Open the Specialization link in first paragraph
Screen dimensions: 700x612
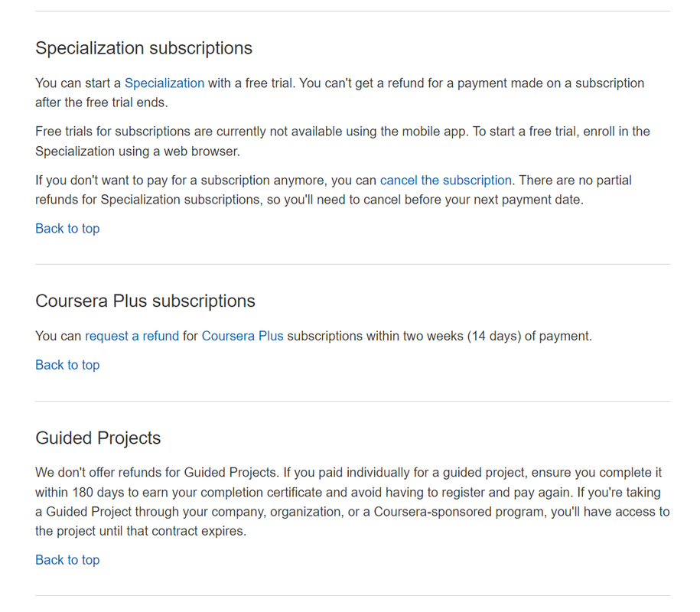coord(164,83)
